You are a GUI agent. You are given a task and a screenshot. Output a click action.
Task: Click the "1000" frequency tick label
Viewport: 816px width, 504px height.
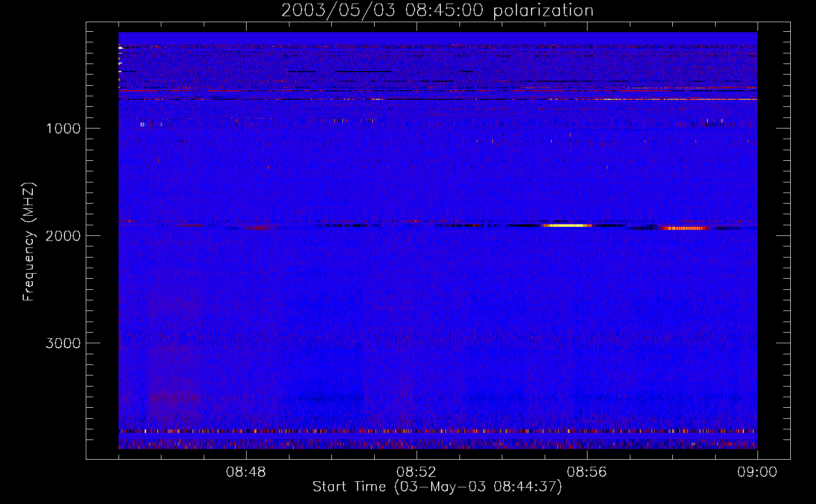point(63,128)
